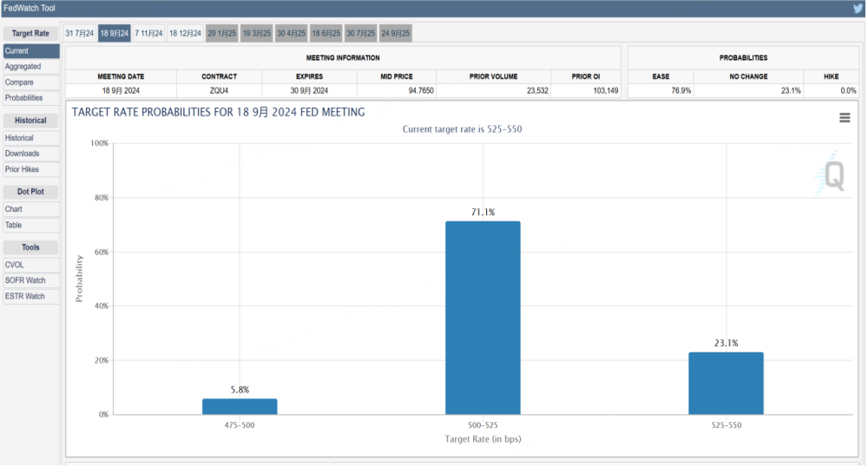Image resolution: width=868 pixels, height=467 pixels.
Task: Select the 24 9月25 meeting tab
Action: point(396,33)
